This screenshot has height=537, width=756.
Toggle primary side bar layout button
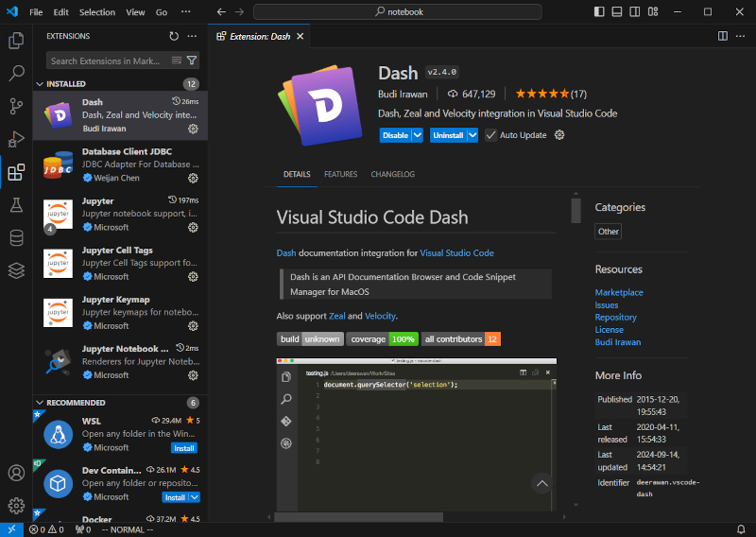coord(599,11)
